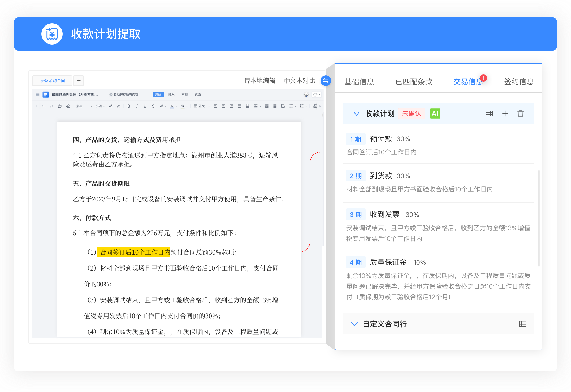Collapse the 自定义合同行 section chevron
The width and height of the screenshot is (571, 392).
click(x=354, y=324)
